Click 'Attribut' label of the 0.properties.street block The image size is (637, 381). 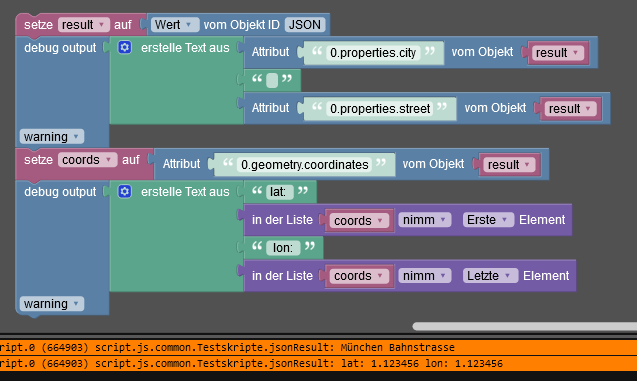click(x=270, y=108)
